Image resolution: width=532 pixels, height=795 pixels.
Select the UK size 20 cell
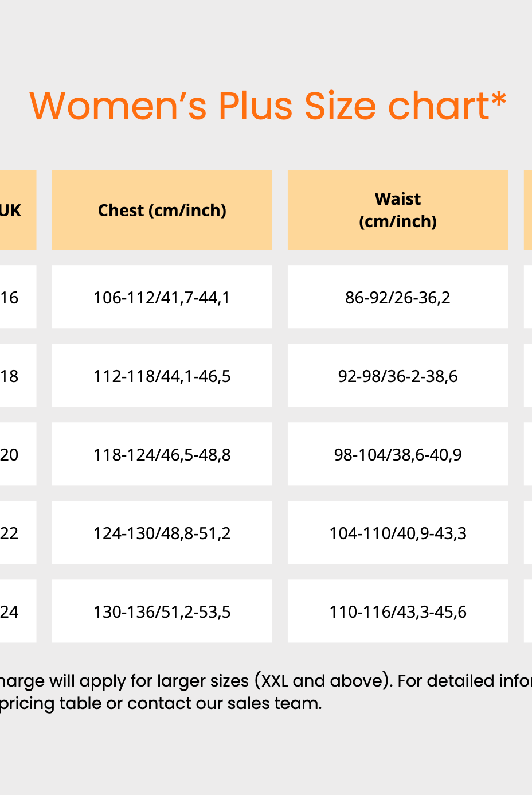(10, 454)
